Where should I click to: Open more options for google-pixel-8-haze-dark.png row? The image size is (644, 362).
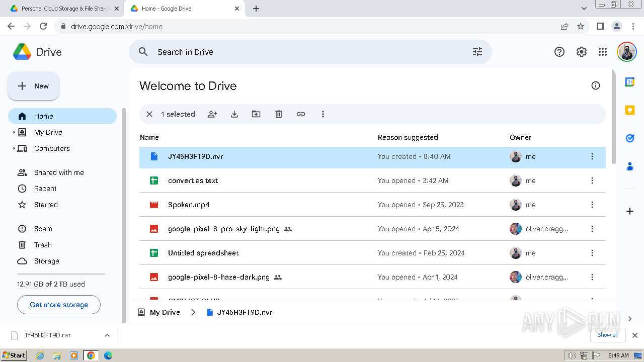(x=592, y=277)
